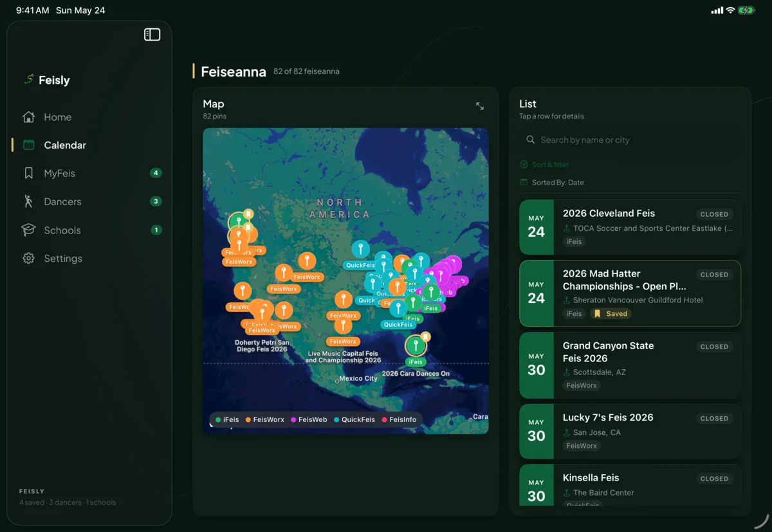
Task: Open Grand Canyon State Feis 2026 row
Action: (630, 365)
